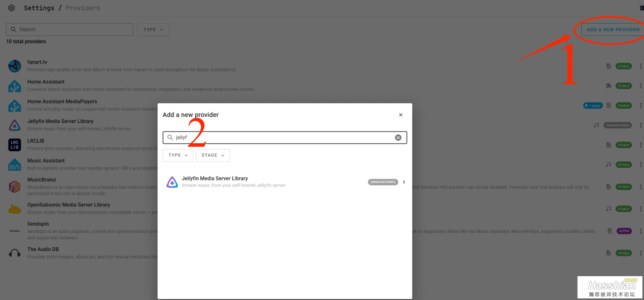Open TYPE dropdown beside main search
644x300 pixels.
(x=153, y=30)
